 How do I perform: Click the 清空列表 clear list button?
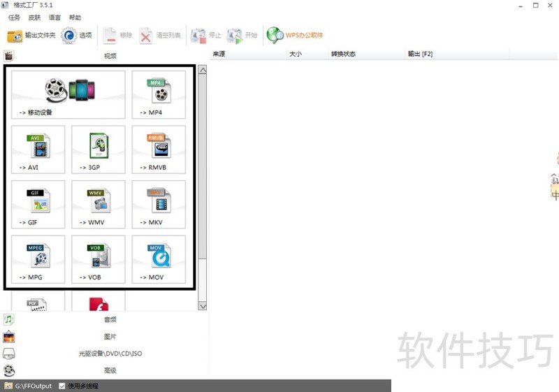[160, 35]
